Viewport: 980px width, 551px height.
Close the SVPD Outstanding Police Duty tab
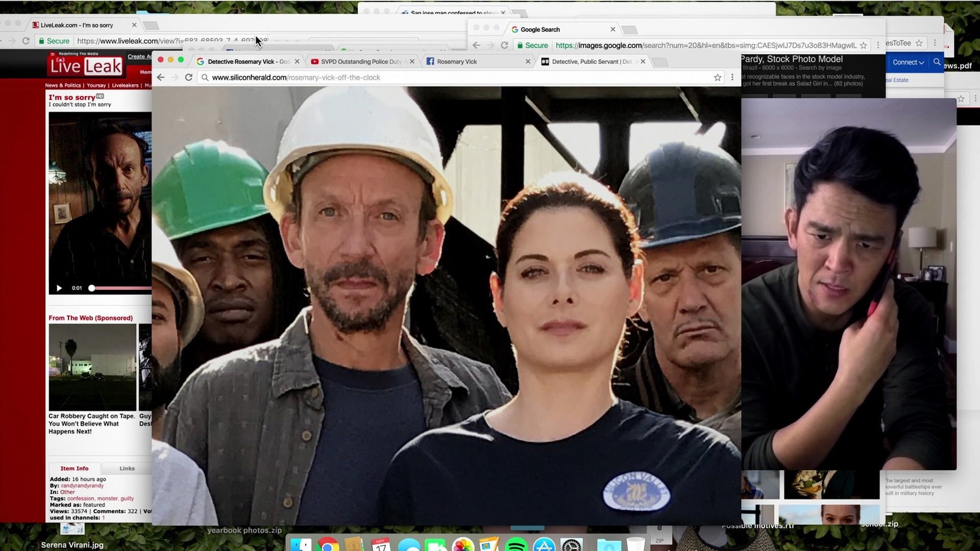tap(412, 61)
